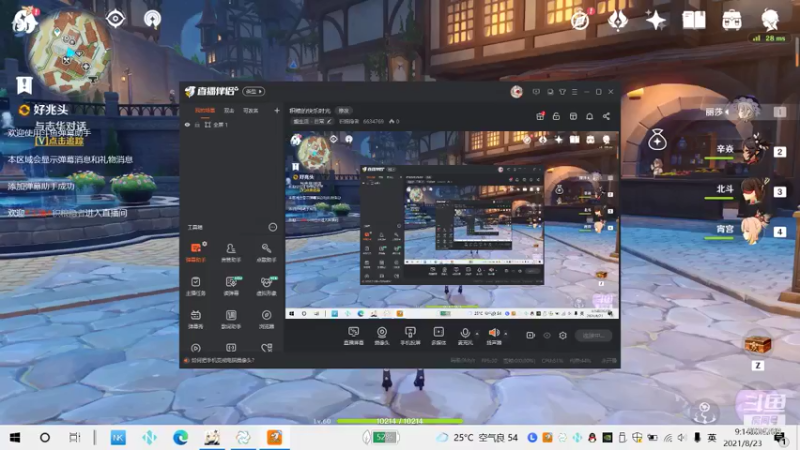Add a multimedia source from the bottom bar

tap(439, 336)
